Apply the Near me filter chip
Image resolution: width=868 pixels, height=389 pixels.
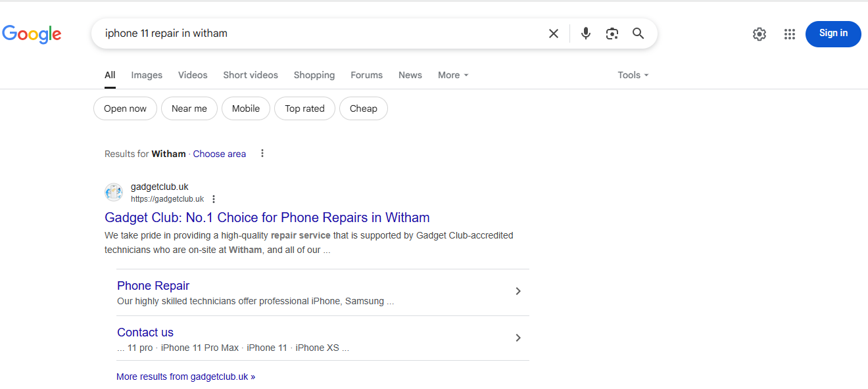[189, 108]
